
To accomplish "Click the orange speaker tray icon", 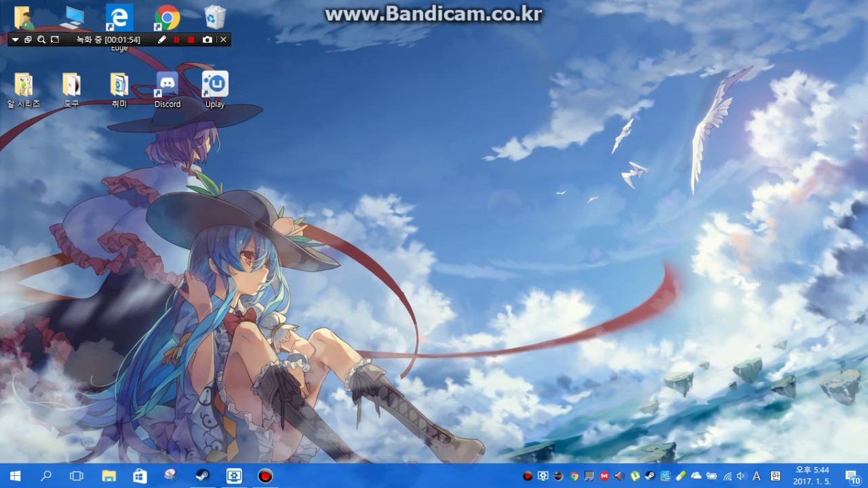I will coord(619,476).
